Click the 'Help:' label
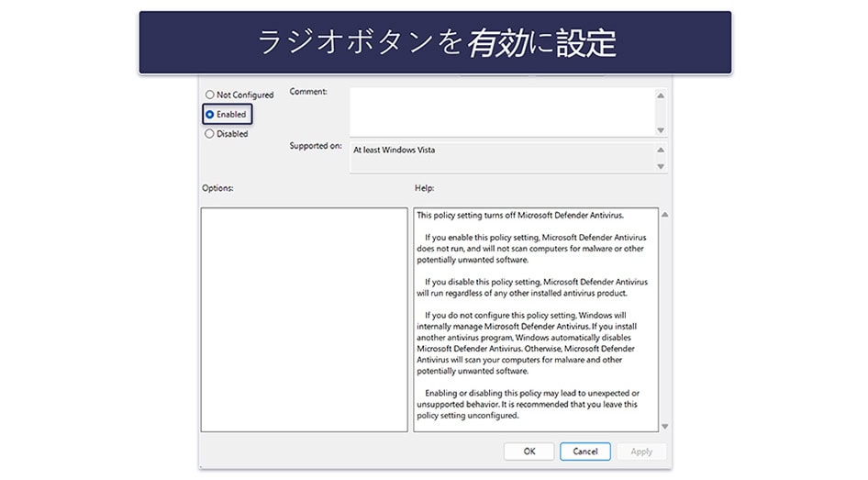 pyautogui.click(x=425, y=187)
